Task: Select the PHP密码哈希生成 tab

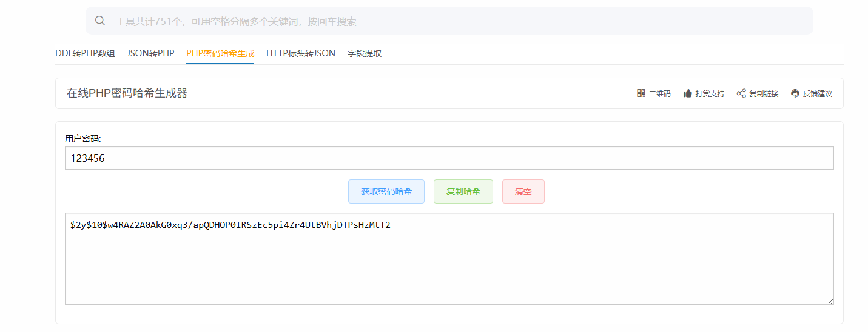Action: coord(220,53)
